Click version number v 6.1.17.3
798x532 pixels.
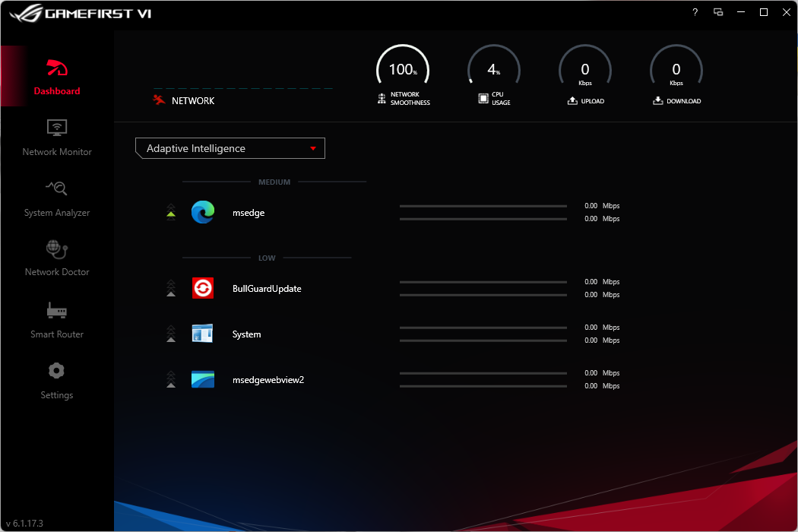(24, 524)
